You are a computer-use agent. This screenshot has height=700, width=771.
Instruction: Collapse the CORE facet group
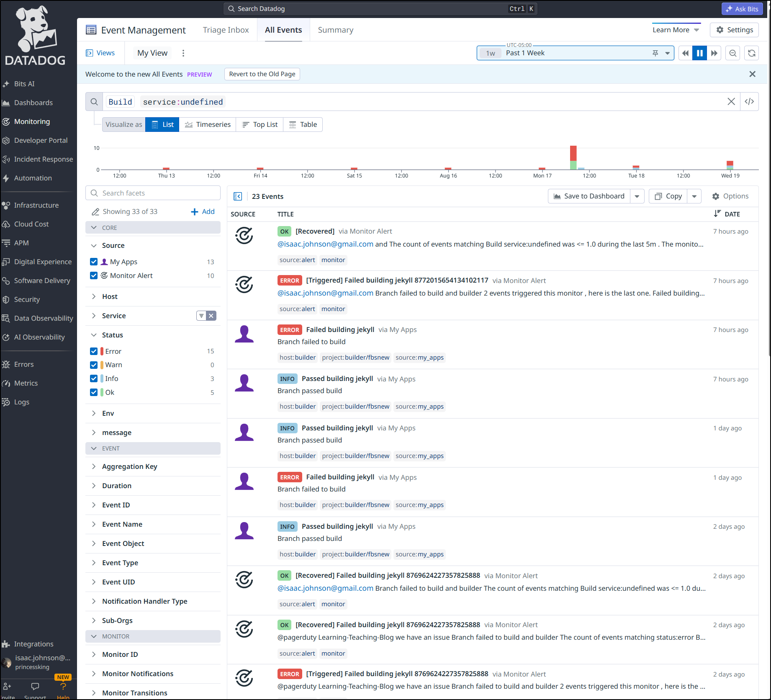(153, 228)
